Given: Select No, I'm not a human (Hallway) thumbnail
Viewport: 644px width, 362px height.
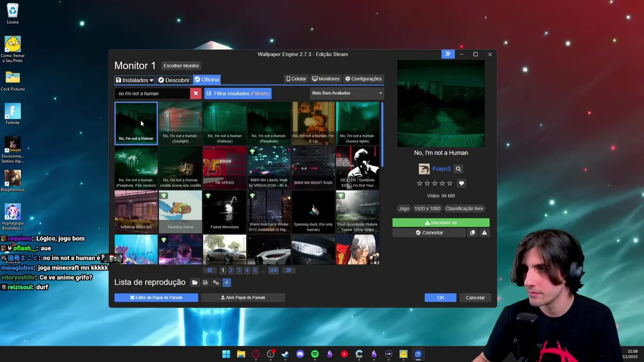Looking at the screenshot, I should coord(224,123).
